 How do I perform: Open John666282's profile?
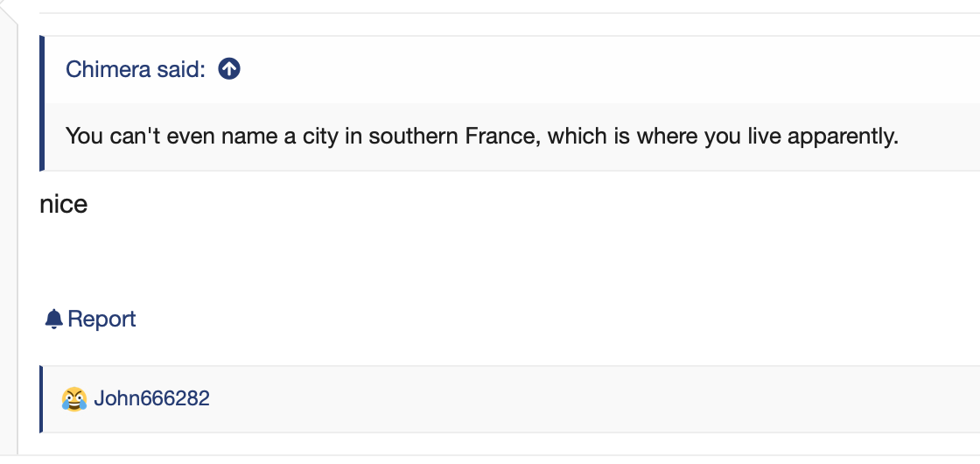pos(152,398)
